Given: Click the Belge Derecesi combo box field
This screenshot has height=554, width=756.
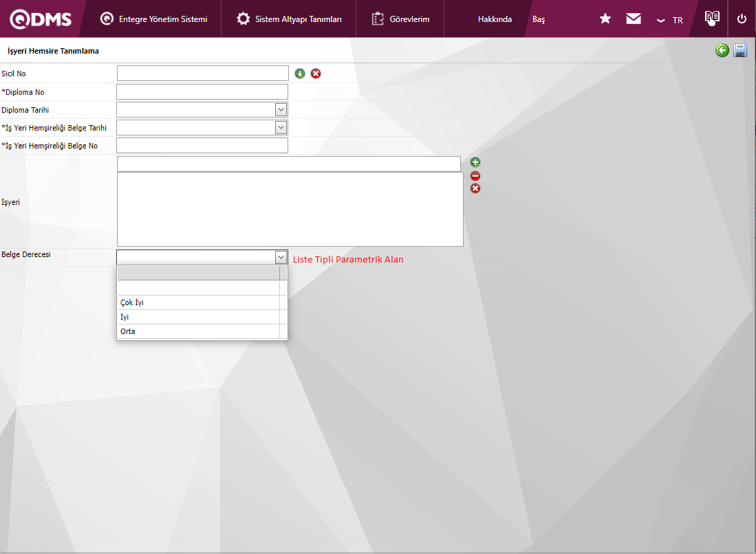Looking at the screenshot, I should [x=196, y=257].
